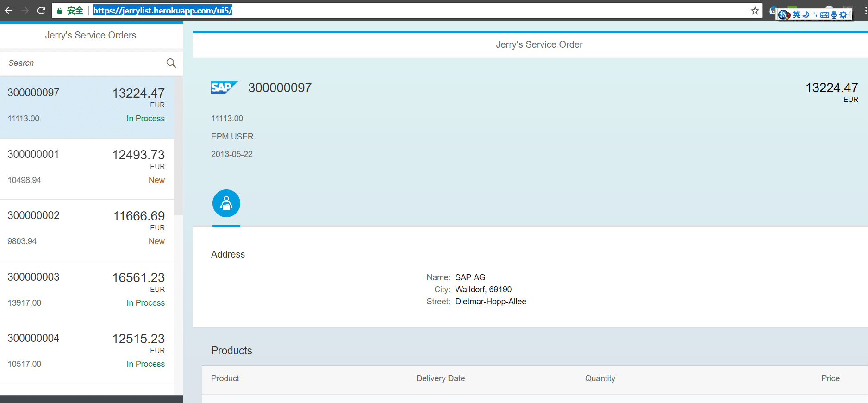This screenshot has width=868, height=403.
Task: Click the city value Walldorf, 69190
Action: (483, 290)
